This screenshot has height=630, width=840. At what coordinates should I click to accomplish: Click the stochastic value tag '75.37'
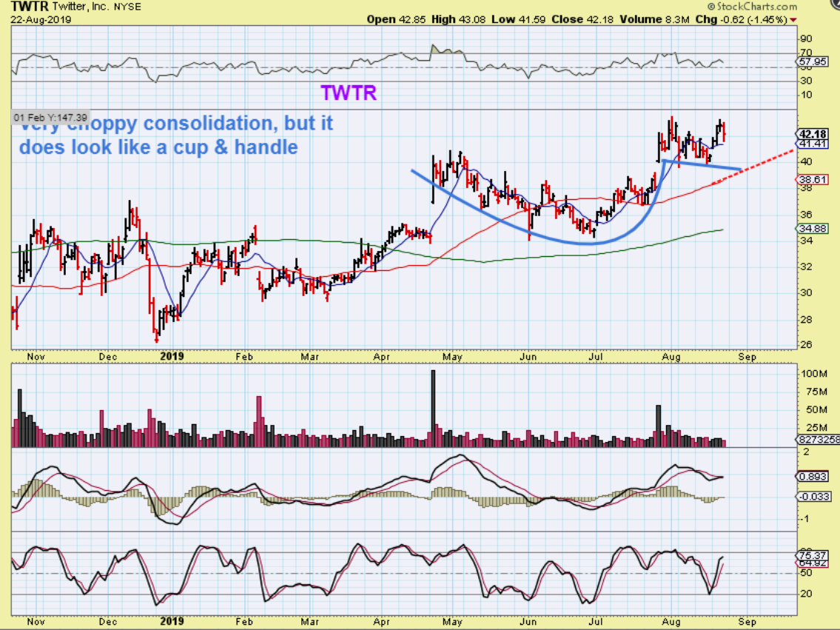tap(813, 555)
